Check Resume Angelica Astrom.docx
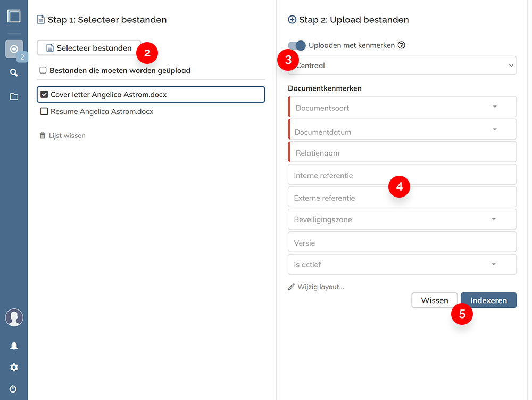The height and width of the screenshot is (400, 532). [44, 111]
